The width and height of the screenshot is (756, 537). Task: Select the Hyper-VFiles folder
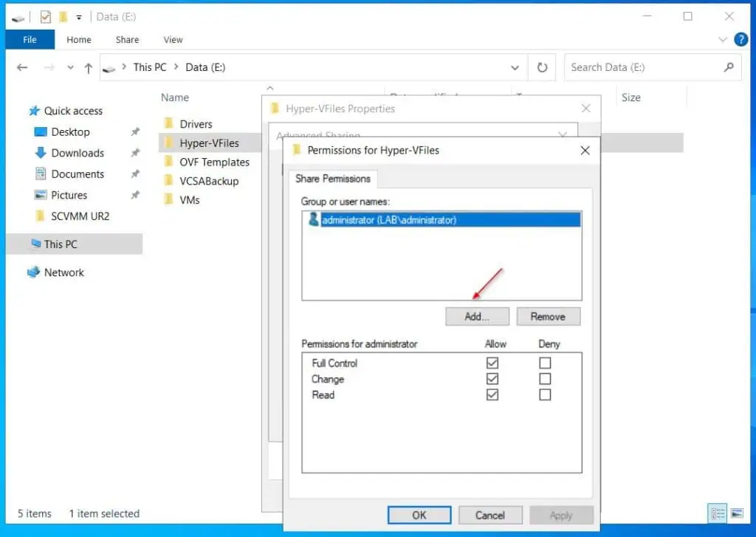coord(209,143)
